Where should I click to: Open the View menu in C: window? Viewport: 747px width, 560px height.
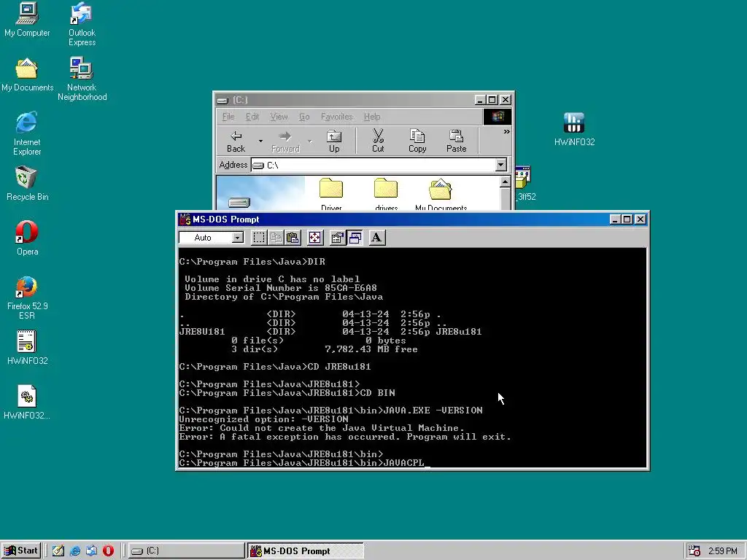click(279, 117)
